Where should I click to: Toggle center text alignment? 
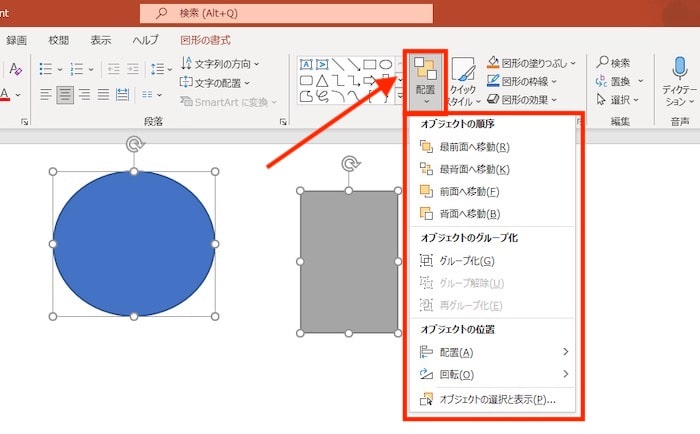(x=65, y=95)
